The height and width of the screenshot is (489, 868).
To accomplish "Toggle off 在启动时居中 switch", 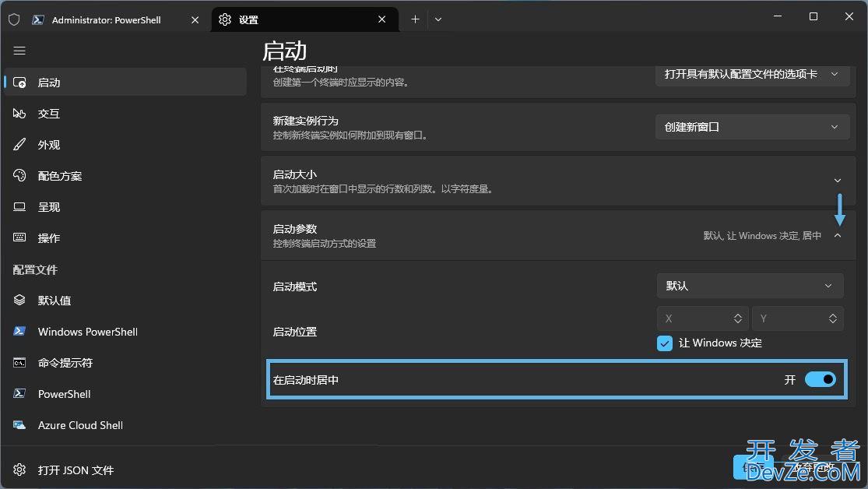I will tap(821, 379).
